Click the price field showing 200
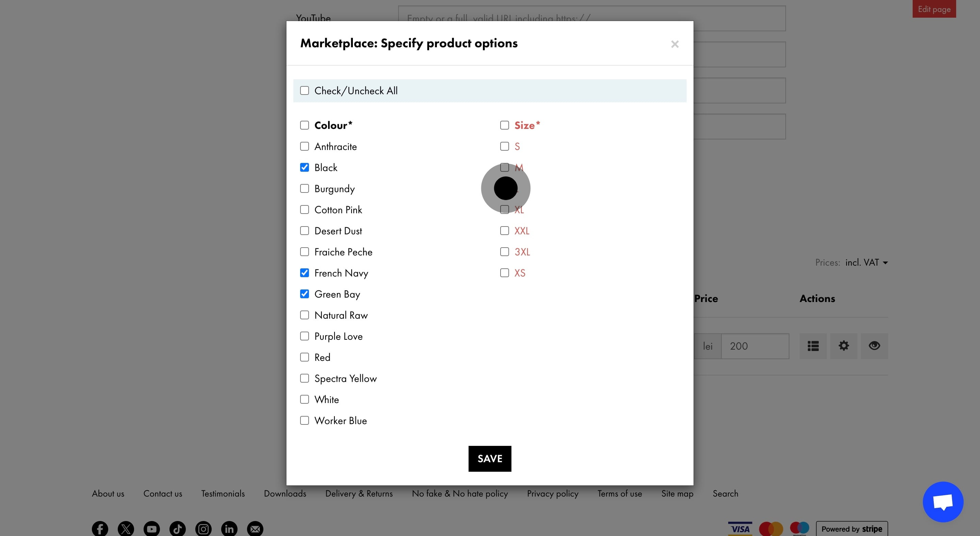Screen dimensions: 980x536 pyautogui.click(x=755, y=346)
